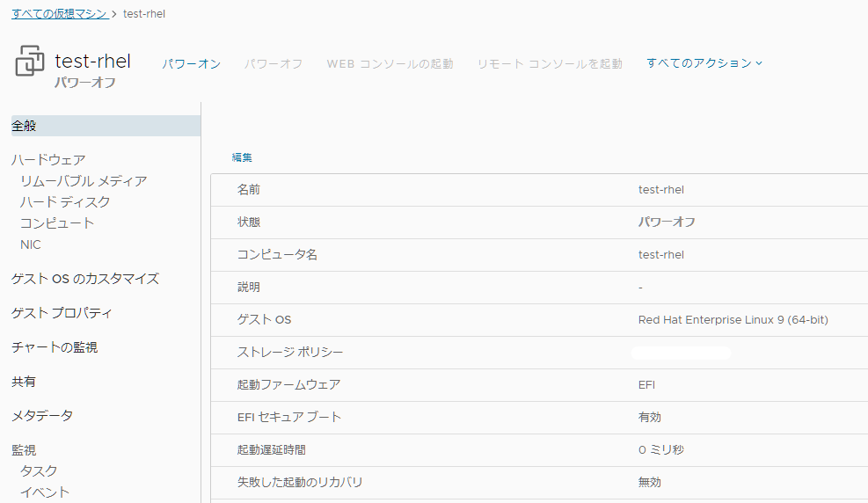Viewport: 868px width, 503px height.
Task: Click the 起動ファームウェア value EFI
Action: pos(646,384)
